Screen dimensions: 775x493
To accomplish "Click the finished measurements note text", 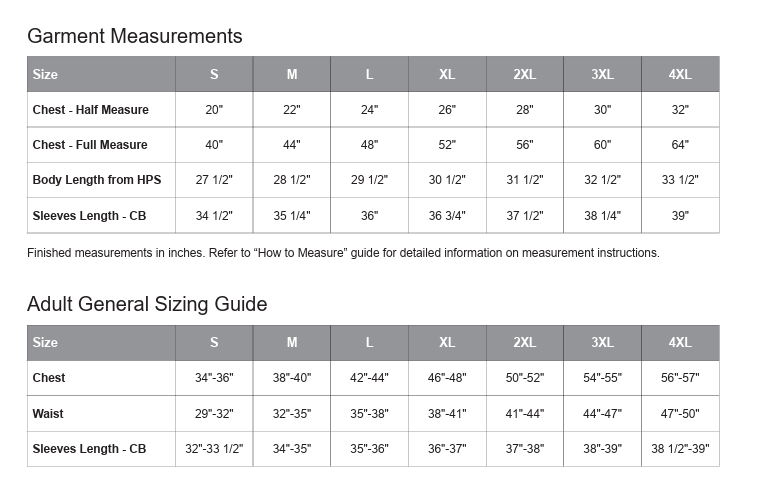I will (x=343, y=253).
